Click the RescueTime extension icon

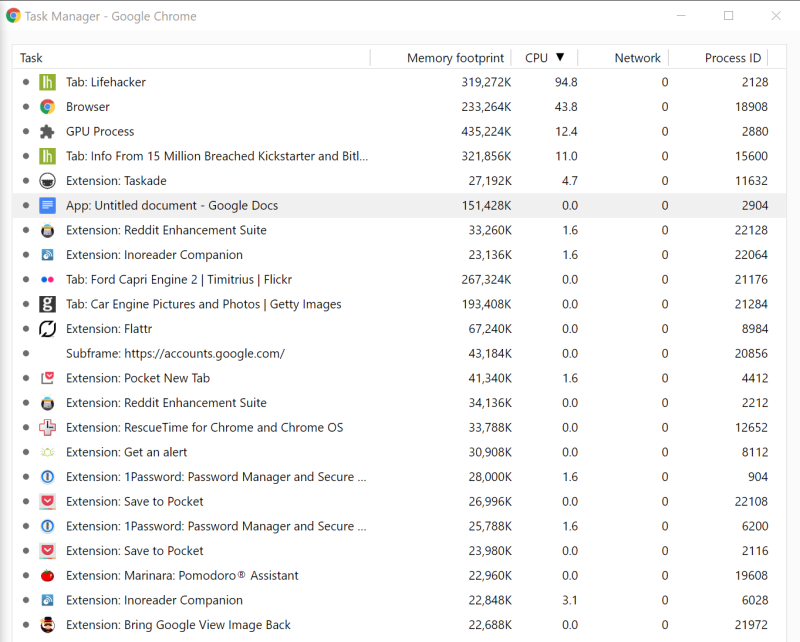click(47, 428)
